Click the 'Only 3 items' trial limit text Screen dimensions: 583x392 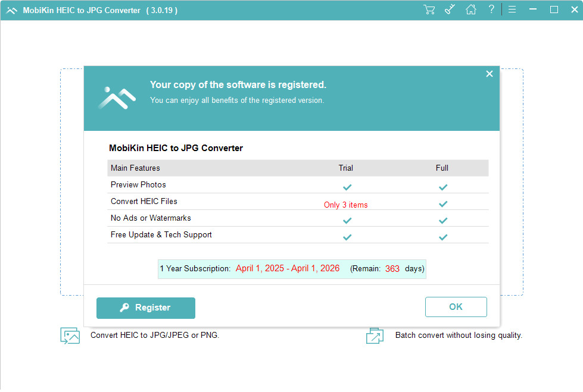346,205
